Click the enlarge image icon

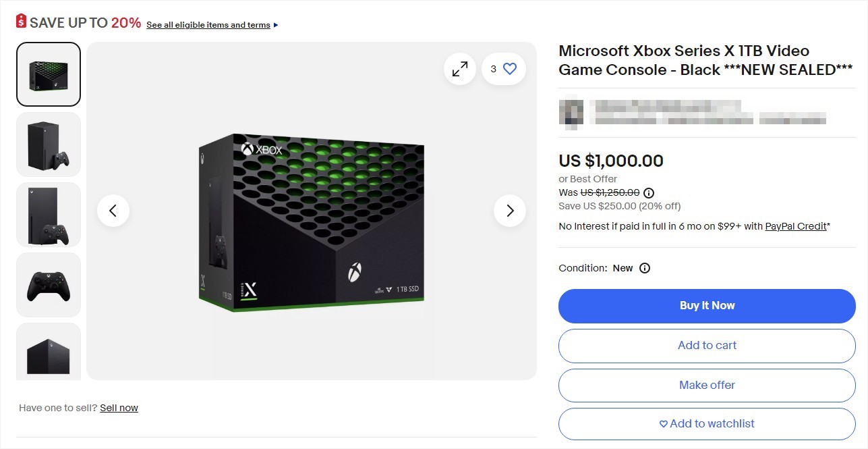[x=459, y=68]
